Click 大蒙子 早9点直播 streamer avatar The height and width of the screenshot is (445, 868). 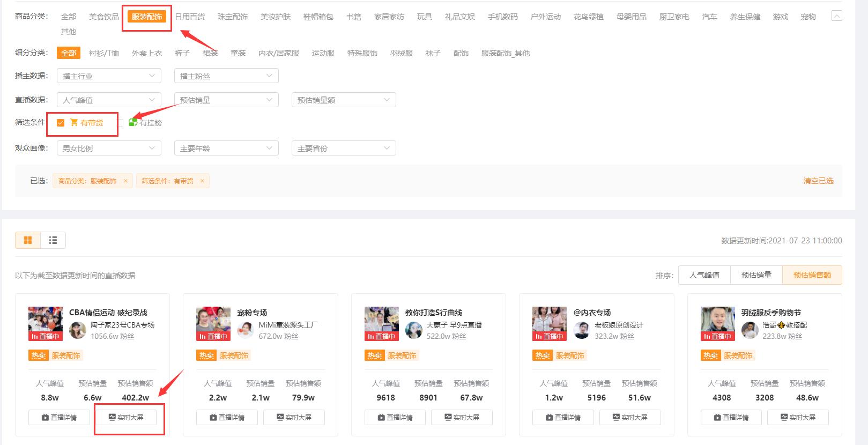(x=414, y=330)
